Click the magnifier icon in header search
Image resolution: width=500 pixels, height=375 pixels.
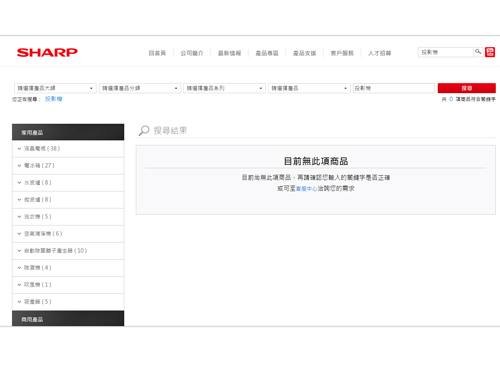pyautogui.click(x=478, y=52)
